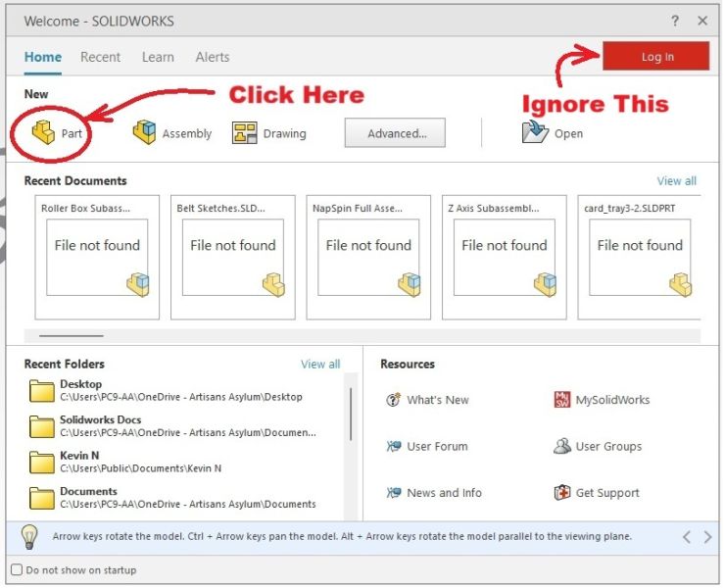724x588 pixels.
Task: Switch to the Recent tab
Action: click(x=100, y=57)
